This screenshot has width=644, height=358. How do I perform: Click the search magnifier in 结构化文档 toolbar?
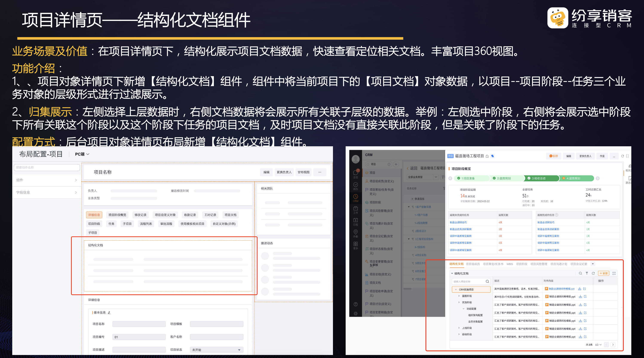click(580, 273)
